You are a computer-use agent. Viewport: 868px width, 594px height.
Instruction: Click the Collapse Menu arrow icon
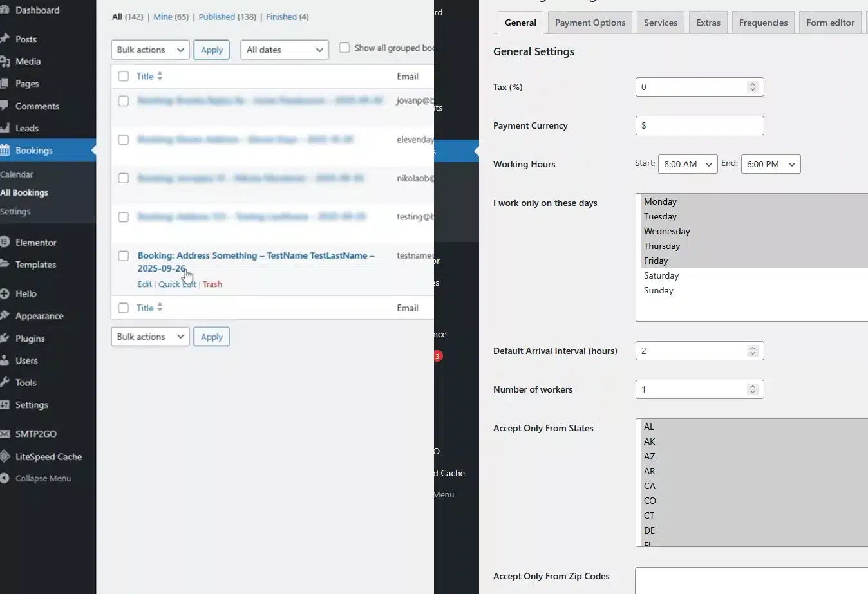tap(5, 478)
